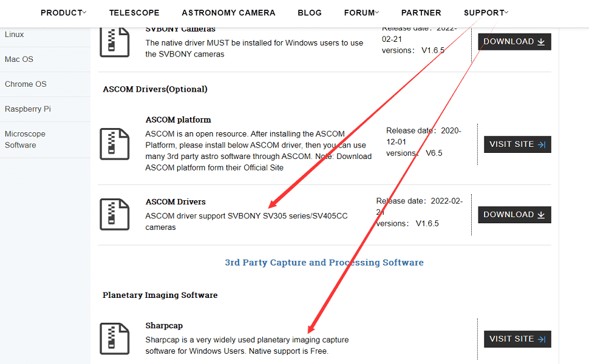Select Mac OS in the sidebar
The image size is (589, 364).
point(19,59)
